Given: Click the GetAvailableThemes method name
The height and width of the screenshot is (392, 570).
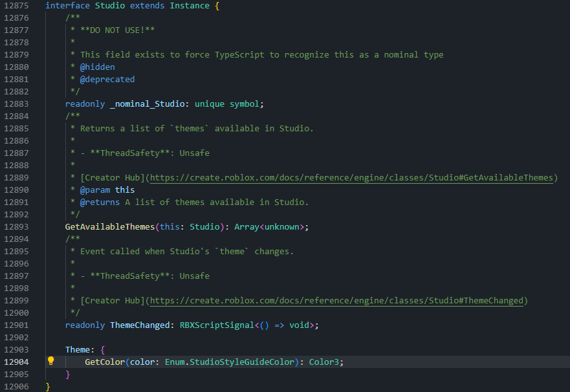Looking at the screenshot, I should click(x=110, y=226).
